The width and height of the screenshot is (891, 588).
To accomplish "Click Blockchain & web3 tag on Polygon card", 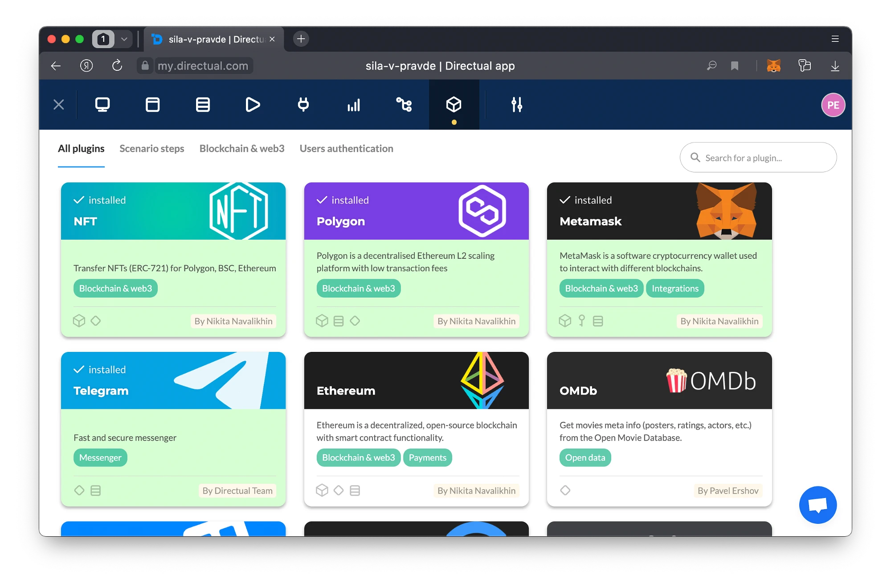I will [x=359, y=288].
